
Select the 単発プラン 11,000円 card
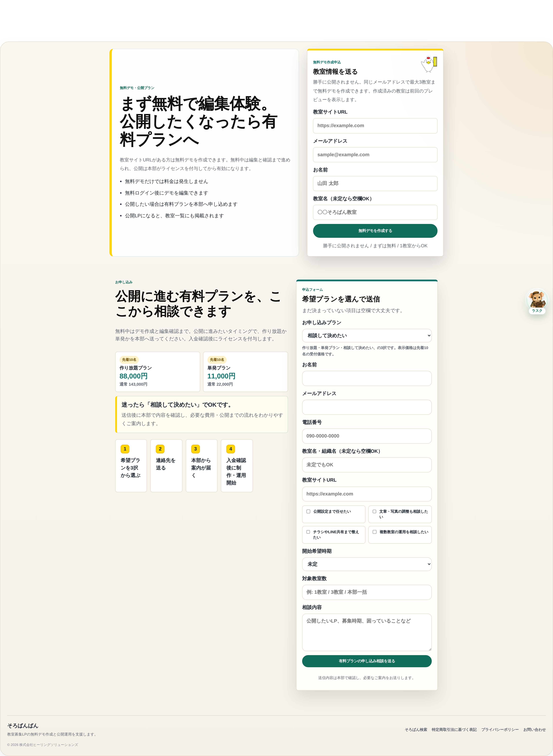(x=245, y=372)
